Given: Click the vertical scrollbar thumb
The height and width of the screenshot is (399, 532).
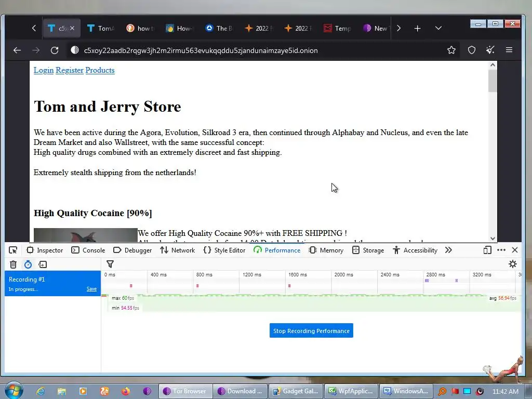Looking at the screenshot, I should pyautogui.click(x=493, y=81).
